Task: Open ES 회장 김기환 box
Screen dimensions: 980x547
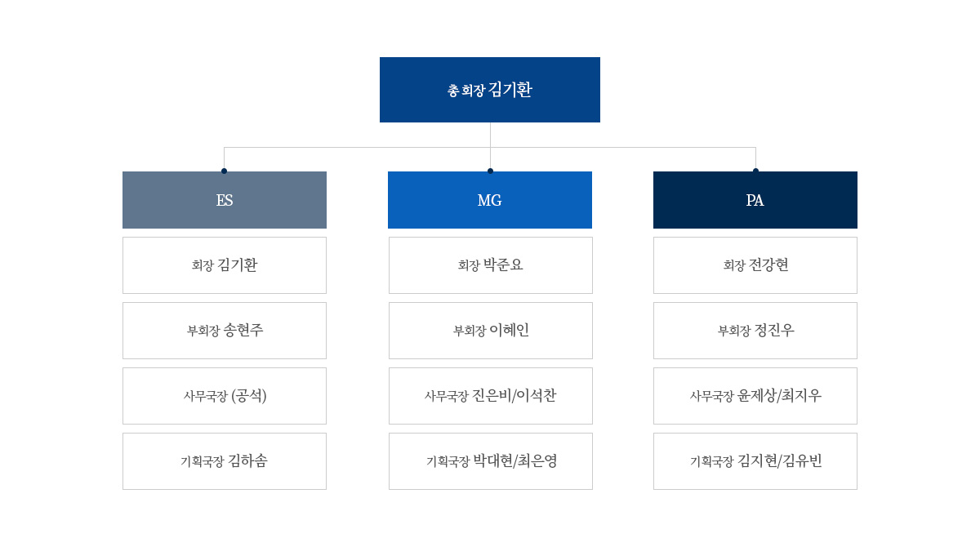Action: coord(225,265)
